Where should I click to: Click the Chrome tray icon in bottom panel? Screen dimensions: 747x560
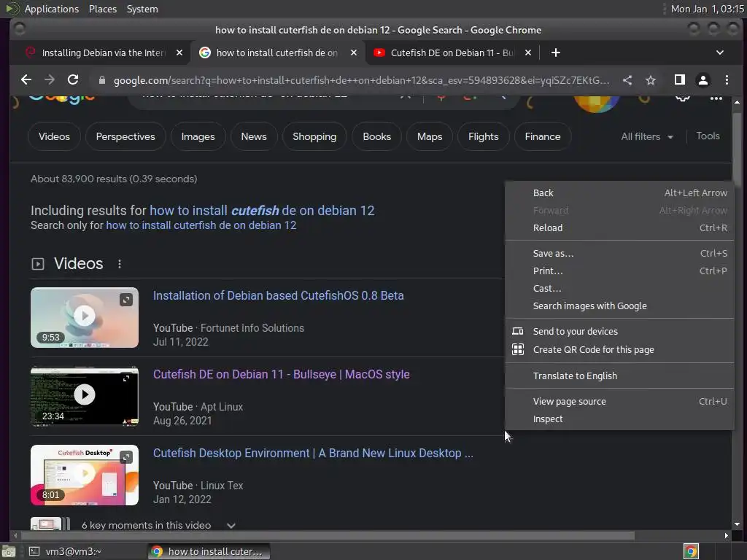coord(691,551)
